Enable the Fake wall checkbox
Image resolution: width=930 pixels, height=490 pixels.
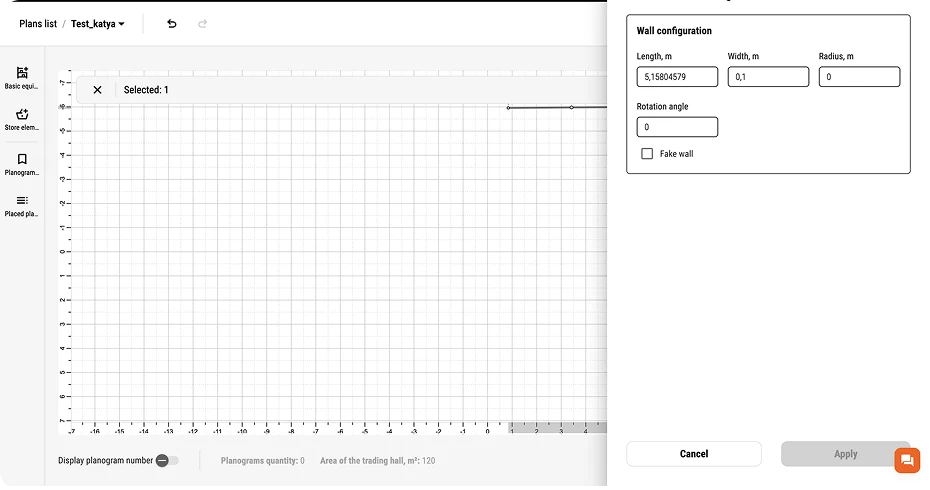[x=647, y=154]
